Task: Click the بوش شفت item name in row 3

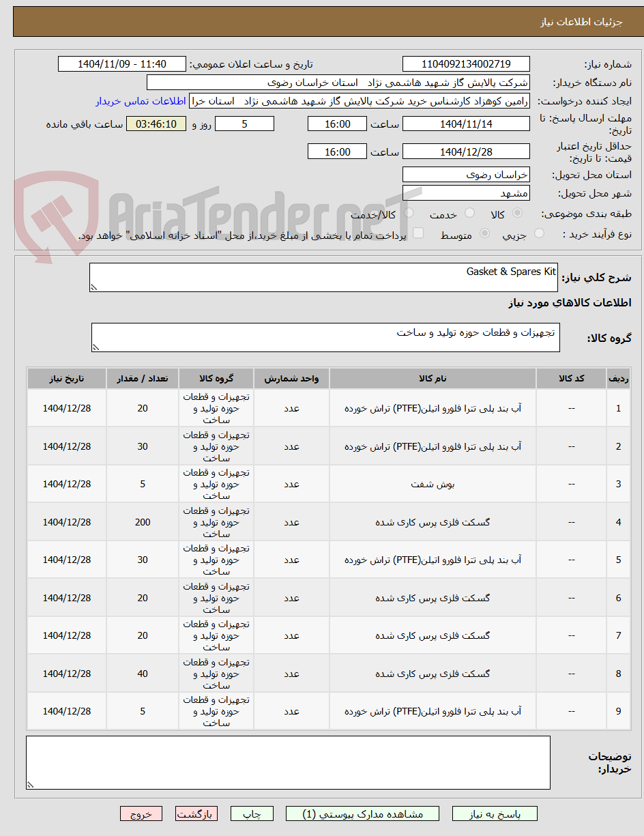Action: pyautogui.click(x=433, y=484)
